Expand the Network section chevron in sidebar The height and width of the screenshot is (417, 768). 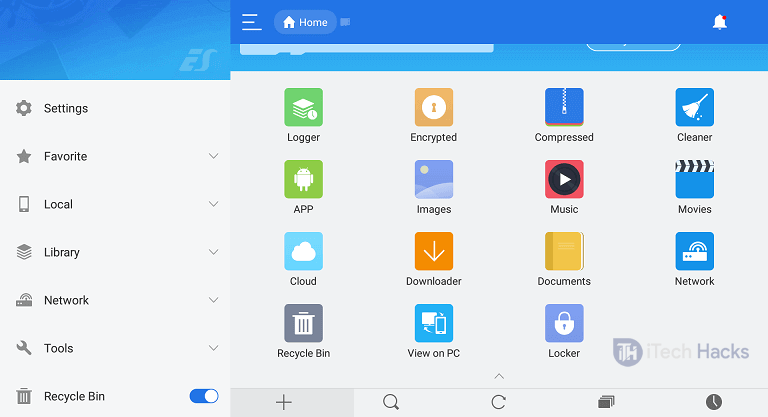coord(213,300)
